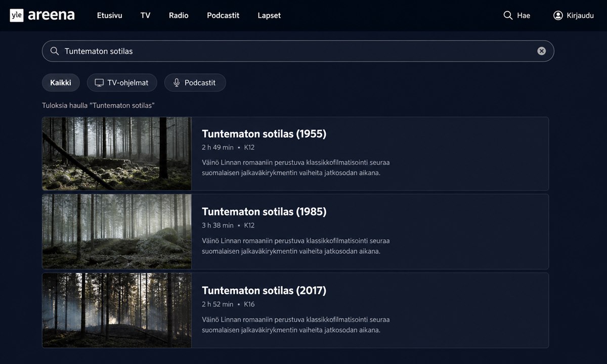Image resolution: width=607 pixels, height=364 pixels.
Task: Filter results by TV-ohjelmat
Action: 122,82
